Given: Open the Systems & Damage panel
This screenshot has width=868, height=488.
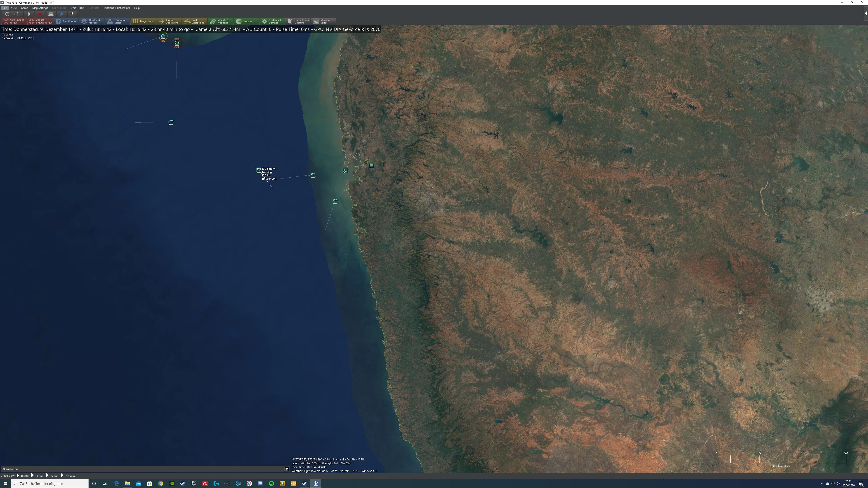Looking at the screenshot, I should pos(272,21).
